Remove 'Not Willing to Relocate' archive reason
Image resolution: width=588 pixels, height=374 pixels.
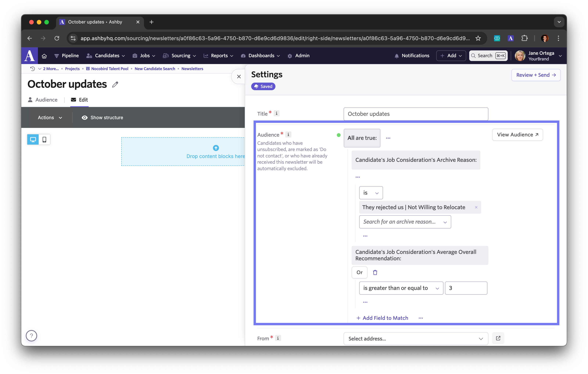(476, 207)
